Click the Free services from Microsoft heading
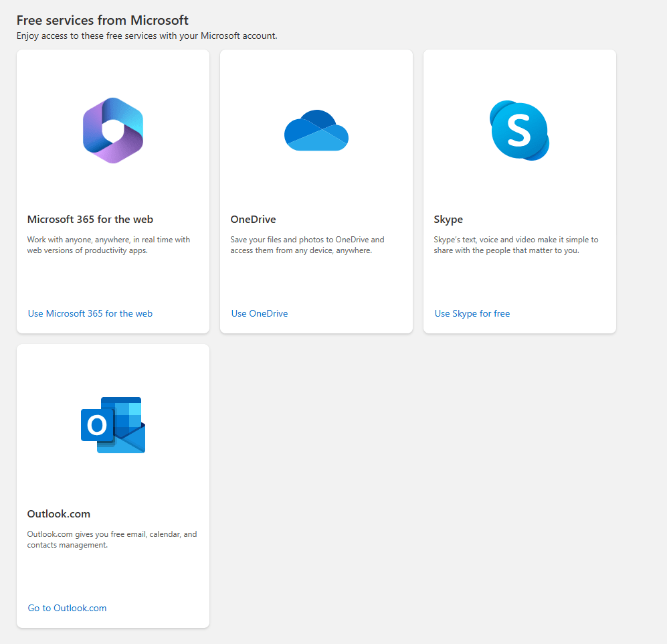The image size is (667, 644). [x=103, y=20]
